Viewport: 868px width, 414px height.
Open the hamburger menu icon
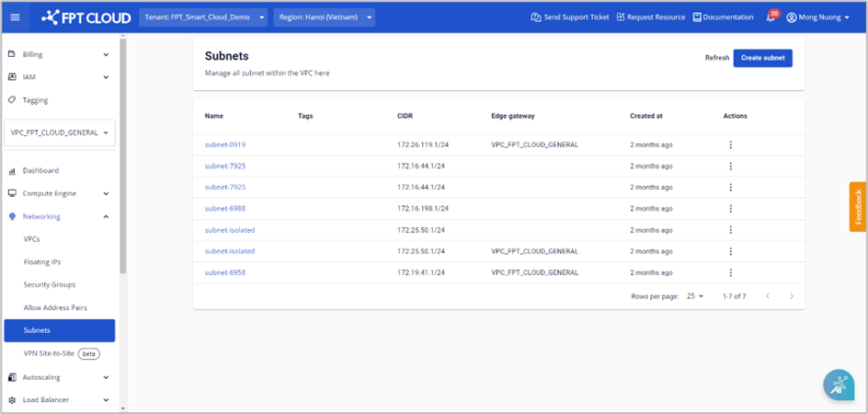[15, 17]
